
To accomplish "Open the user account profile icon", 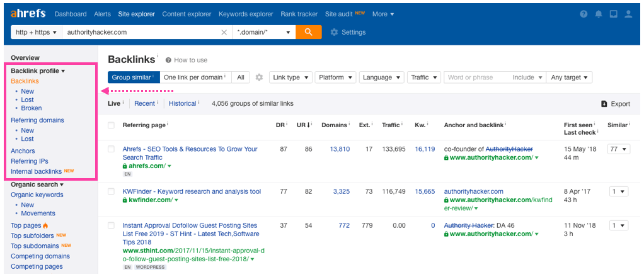I will [628, 14].
